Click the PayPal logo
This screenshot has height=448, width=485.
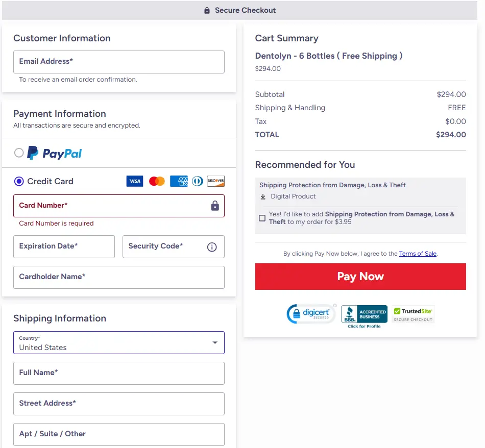pos(54,153)
